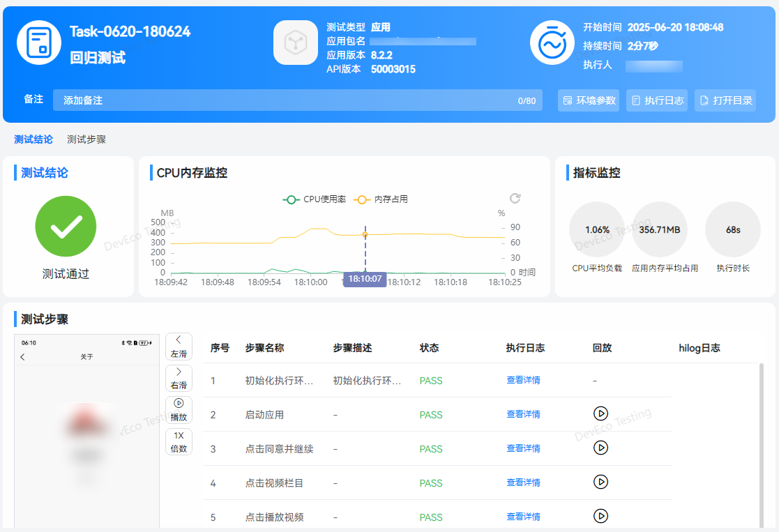Switch to the 测试步骤 tab

point(86,139)
